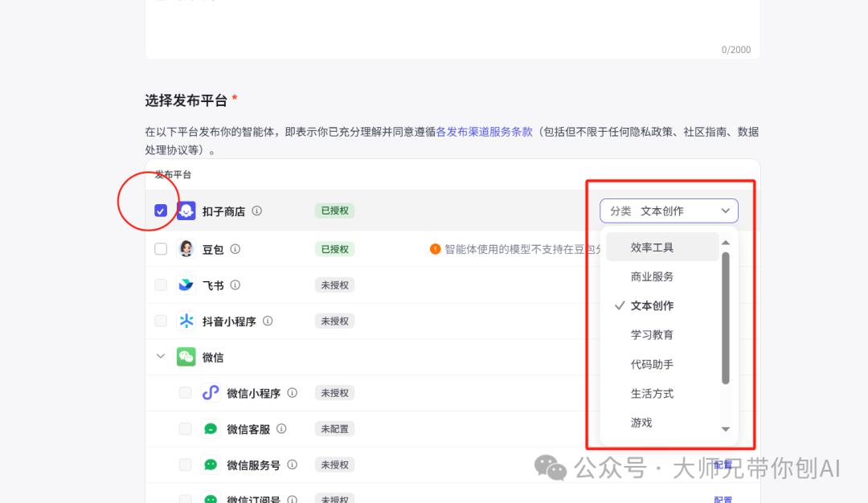Open the 分类 文本创作 dropdown

[x=669, y=211]
